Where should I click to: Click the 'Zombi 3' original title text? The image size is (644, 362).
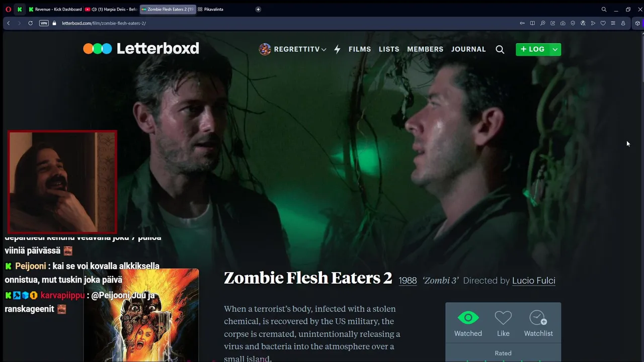coord(440,281)
